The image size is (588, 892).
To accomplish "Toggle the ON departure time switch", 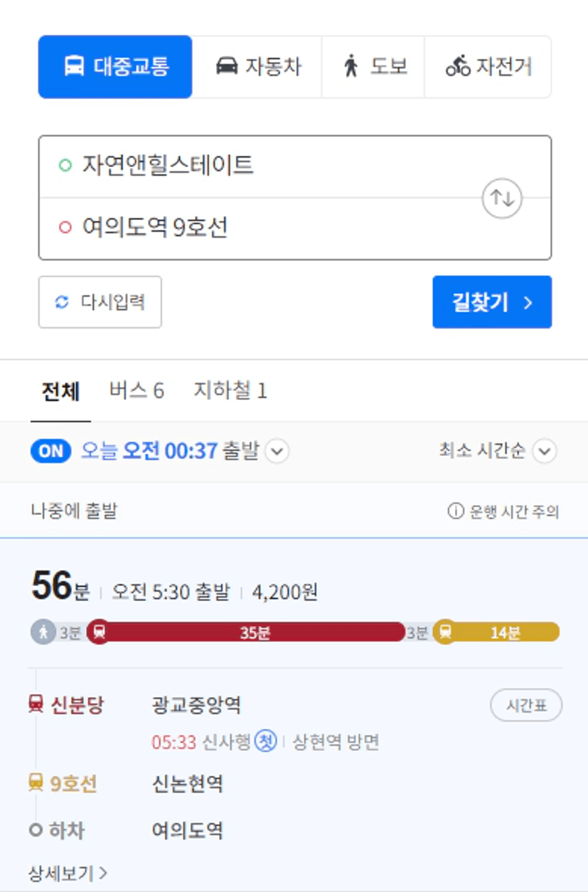I will [x=51, y=451].
